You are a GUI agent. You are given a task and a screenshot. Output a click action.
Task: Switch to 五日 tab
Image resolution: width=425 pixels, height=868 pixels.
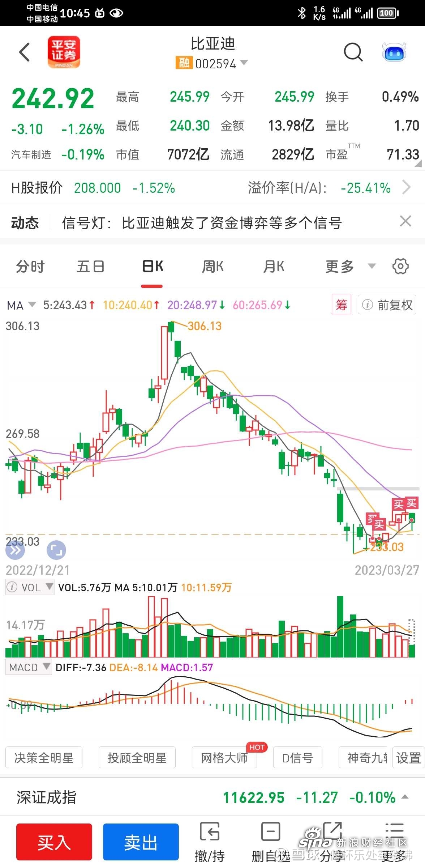pyautogui.click(x=91, y=267)
